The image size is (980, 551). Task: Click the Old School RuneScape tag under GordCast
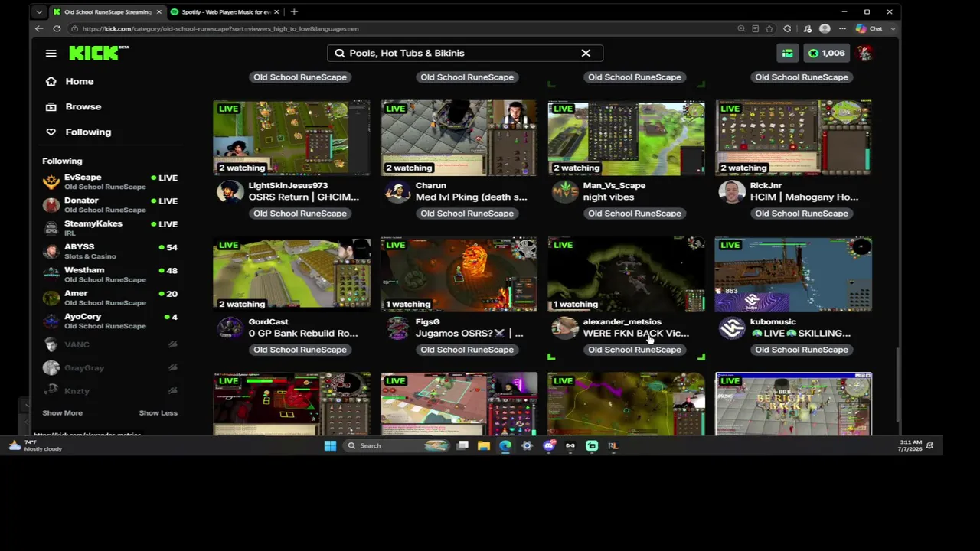click(x=300, y=350)
